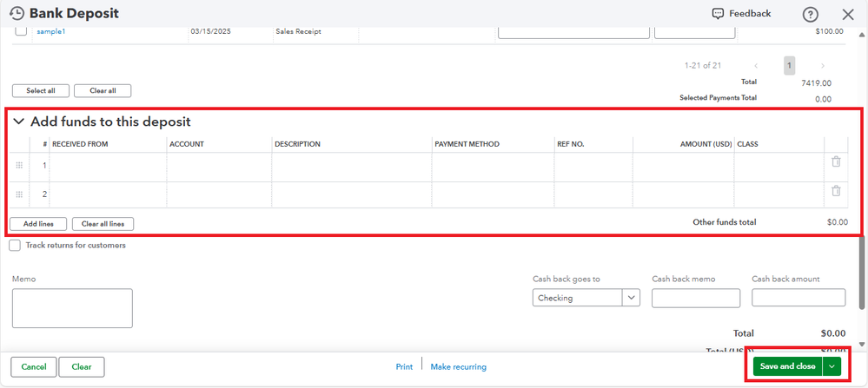Click the Other funds total $0.00 value

click(837, 222)
